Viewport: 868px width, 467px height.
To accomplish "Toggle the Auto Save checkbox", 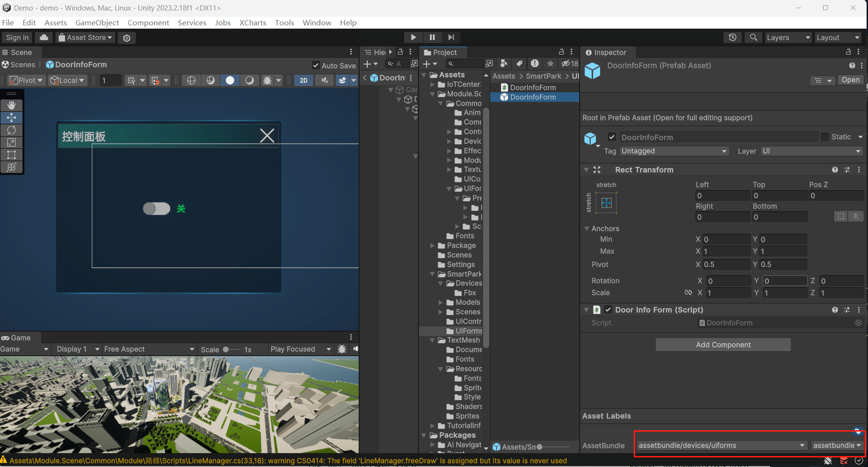I will (316, 65).
